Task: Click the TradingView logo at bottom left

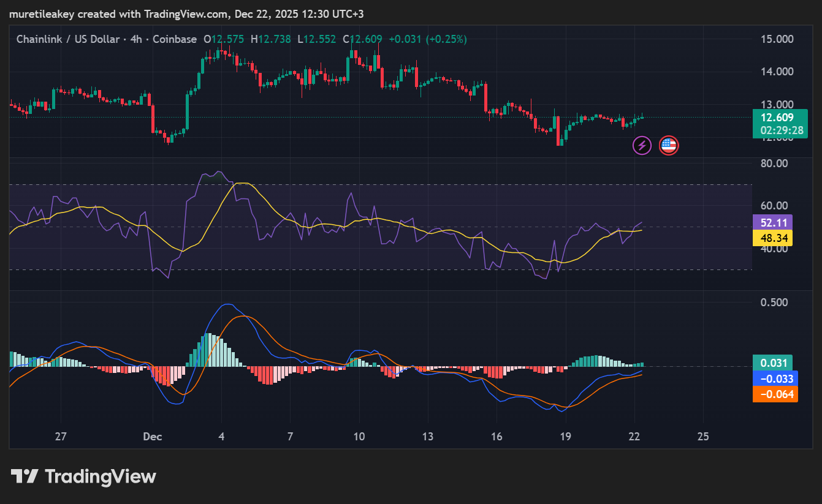Action: coord(83,476)
